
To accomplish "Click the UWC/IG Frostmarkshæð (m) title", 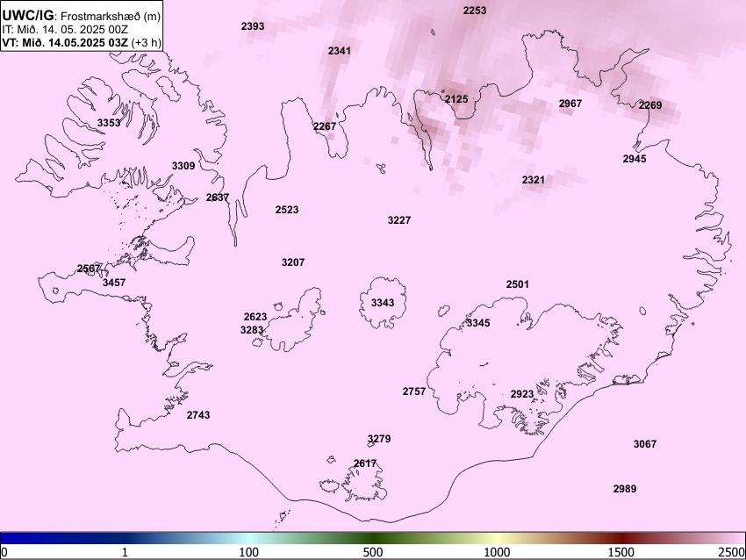I will point(82,15).
